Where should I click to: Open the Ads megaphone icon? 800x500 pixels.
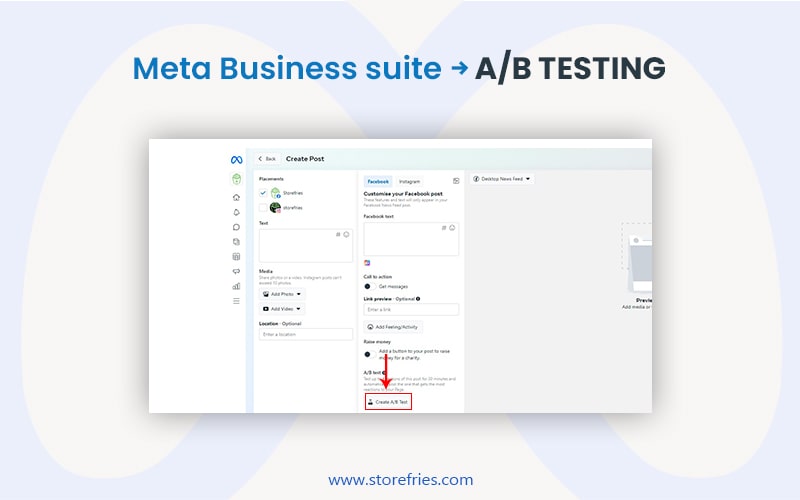236,271
